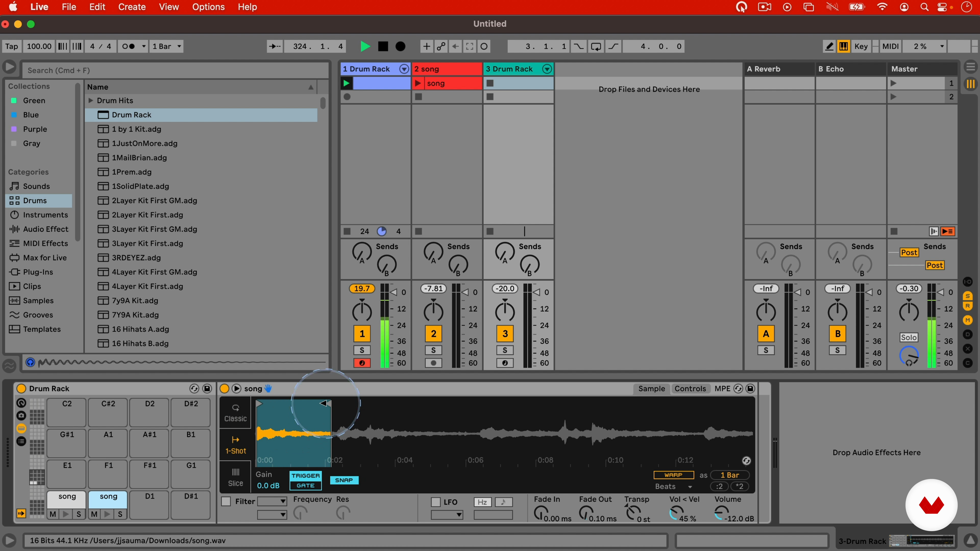Viewport: 980px width, 551px height.
Task: Enable Draw Mode pencil icon
Action: (829, 46)
